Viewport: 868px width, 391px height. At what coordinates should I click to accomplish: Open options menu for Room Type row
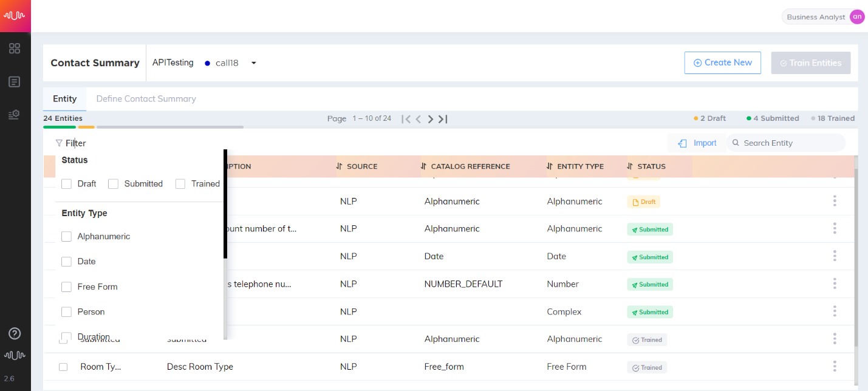[835, 366]
